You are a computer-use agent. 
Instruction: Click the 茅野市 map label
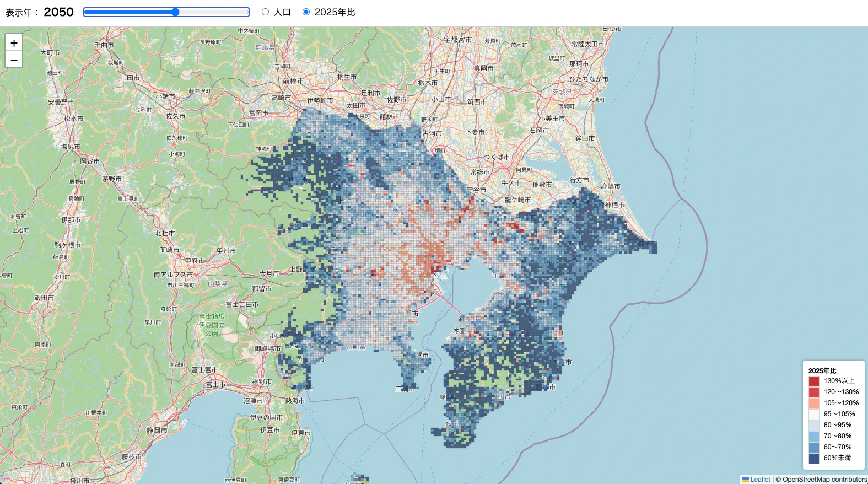tap(112, 179)
